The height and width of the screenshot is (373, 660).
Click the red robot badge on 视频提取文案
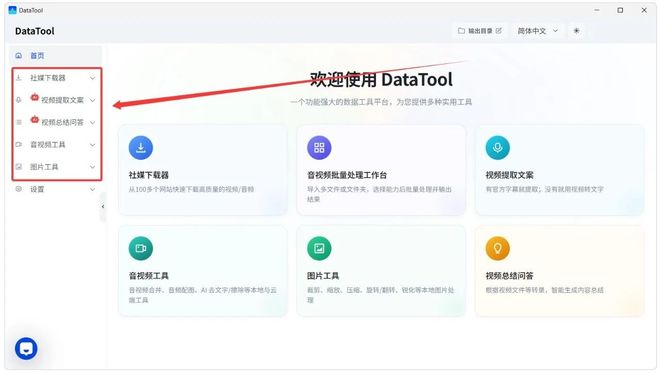pos(35,98)
